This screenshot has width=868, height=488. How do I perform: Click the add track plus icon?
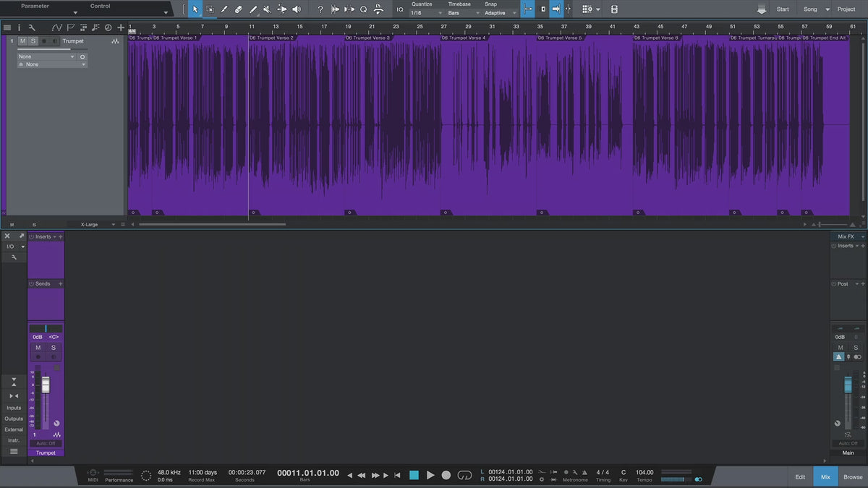coord(120,27)
